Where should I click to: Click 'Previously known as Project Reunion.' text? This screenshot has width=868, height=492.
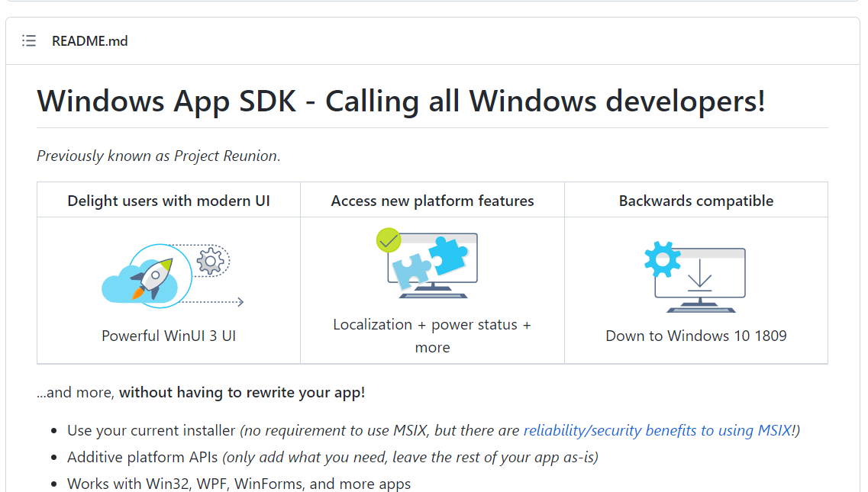tap(159, 156)
